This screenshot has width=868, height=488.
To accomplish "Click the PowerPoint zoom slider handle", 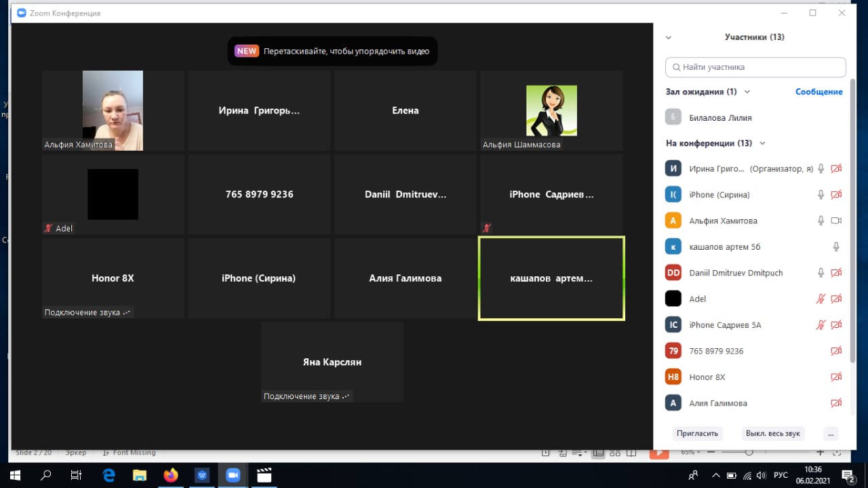I will (748, 452).
